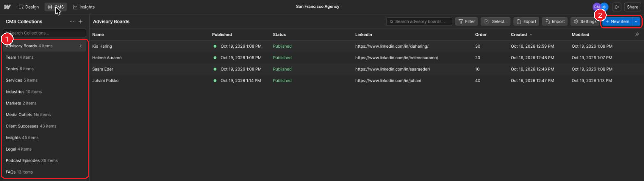Add a new collection with the plus icon
Viewport: 644px width, 181px height.
(x=80, y=21)
